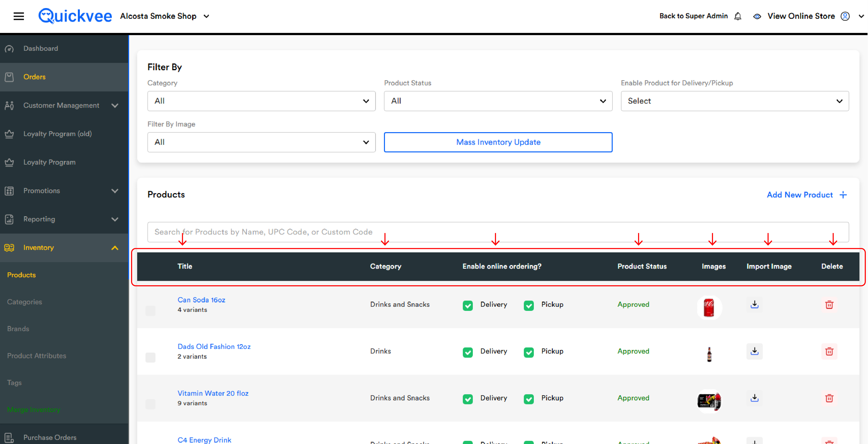Click the product search input field

[x=498, y=232]
